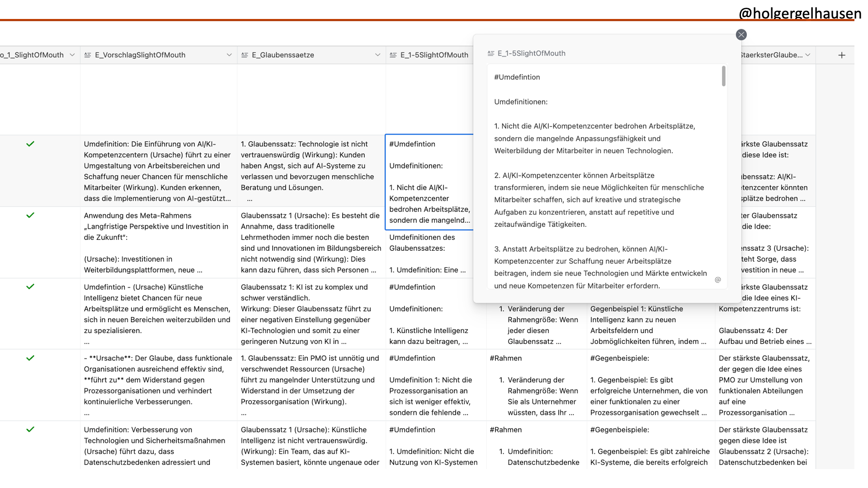Open dropdown of o_1_SlightOfMouth column
This screenshot has width=868, height=488.
72,55
